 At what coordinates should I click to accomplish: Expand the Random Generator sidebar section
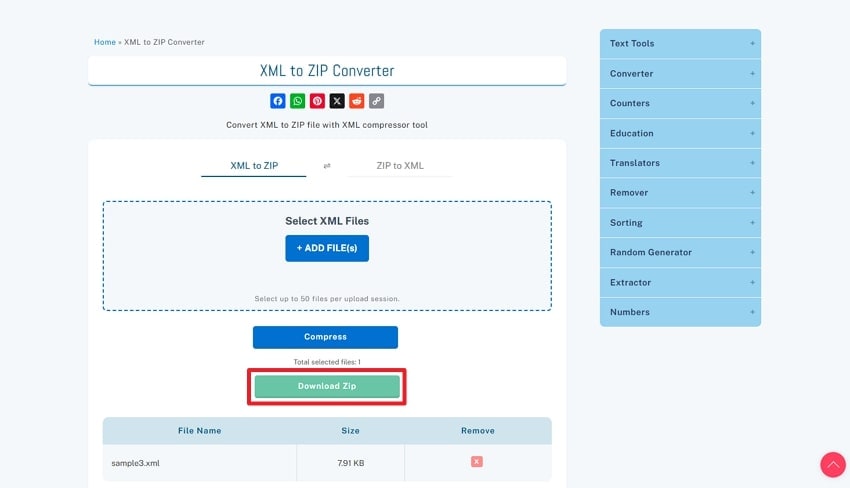point(680,252)
